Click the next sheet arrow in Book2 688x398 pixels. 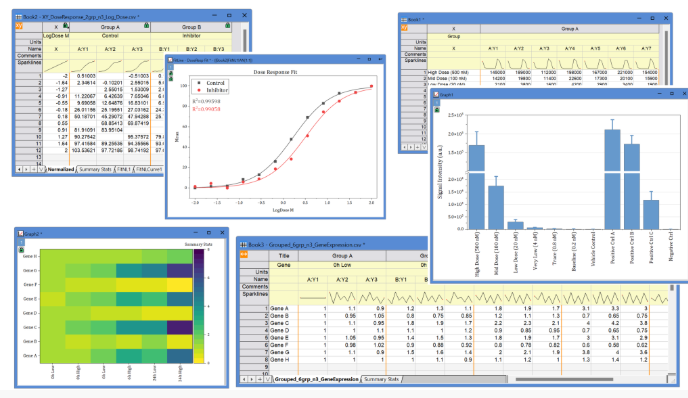pyautogui.click(x=26, y=169)
